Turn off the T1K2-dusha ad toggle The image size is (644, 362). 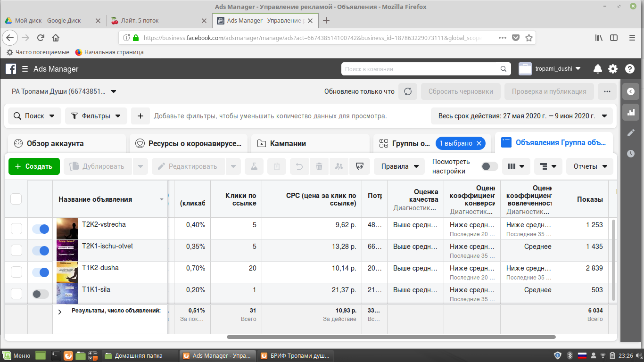(x=41, y=272)
